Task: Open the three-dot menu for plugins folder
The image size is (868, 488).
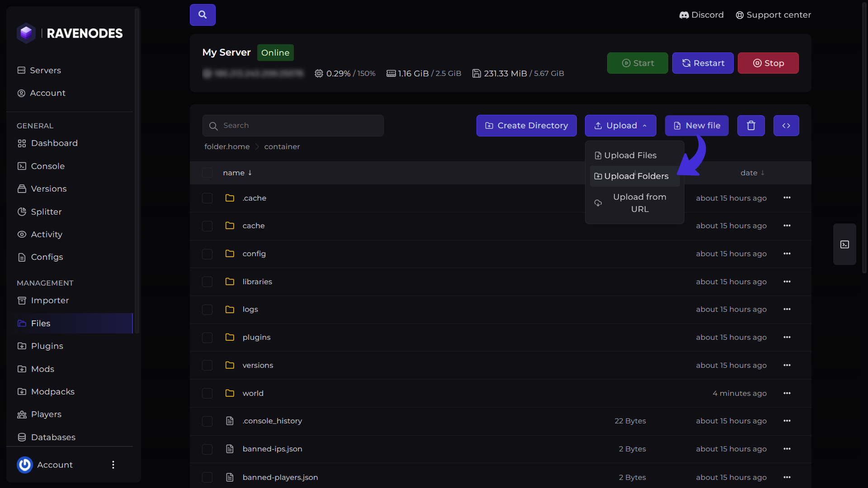Action: tap(787, 337)
